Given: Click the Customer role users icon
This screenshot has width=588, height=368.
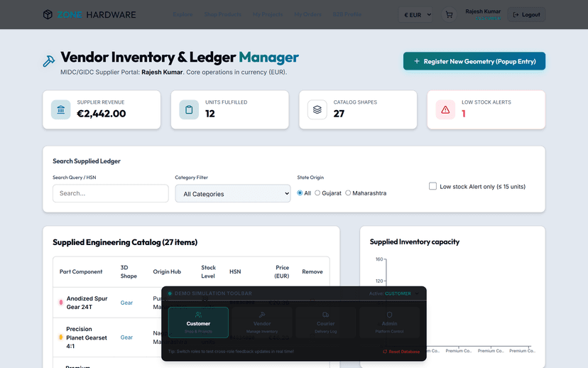Looking at the screenshot, I should pos(198,315).
